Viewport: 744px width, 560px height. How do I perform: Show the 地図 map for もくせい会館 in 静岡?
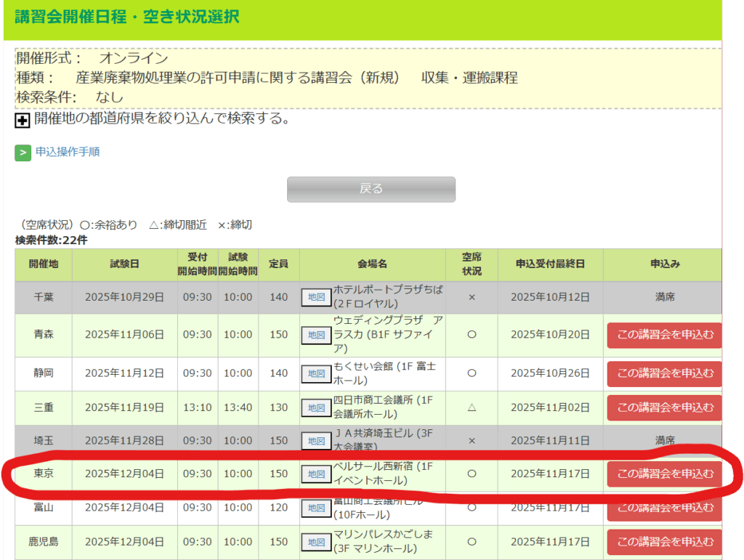(x=316, y=373)
